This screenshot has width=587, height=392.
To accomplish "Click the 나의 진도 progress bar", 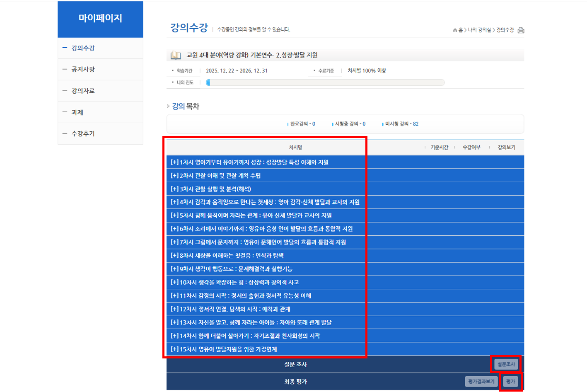I will 325,82.
